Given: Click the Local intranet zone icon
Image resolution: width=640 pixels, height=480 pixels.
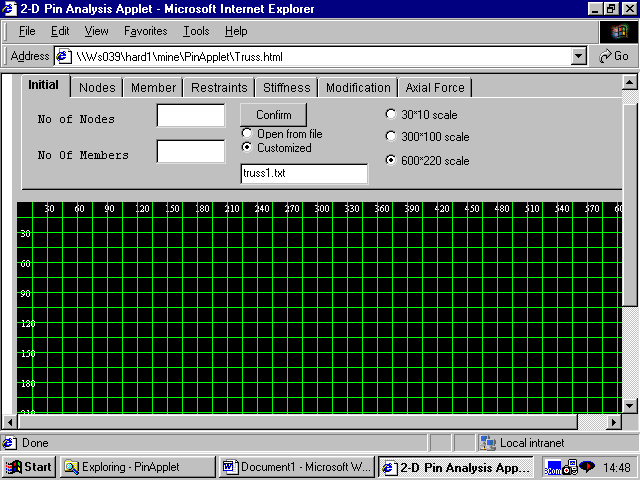Looking at the screenshot, I should pos(488,443).
